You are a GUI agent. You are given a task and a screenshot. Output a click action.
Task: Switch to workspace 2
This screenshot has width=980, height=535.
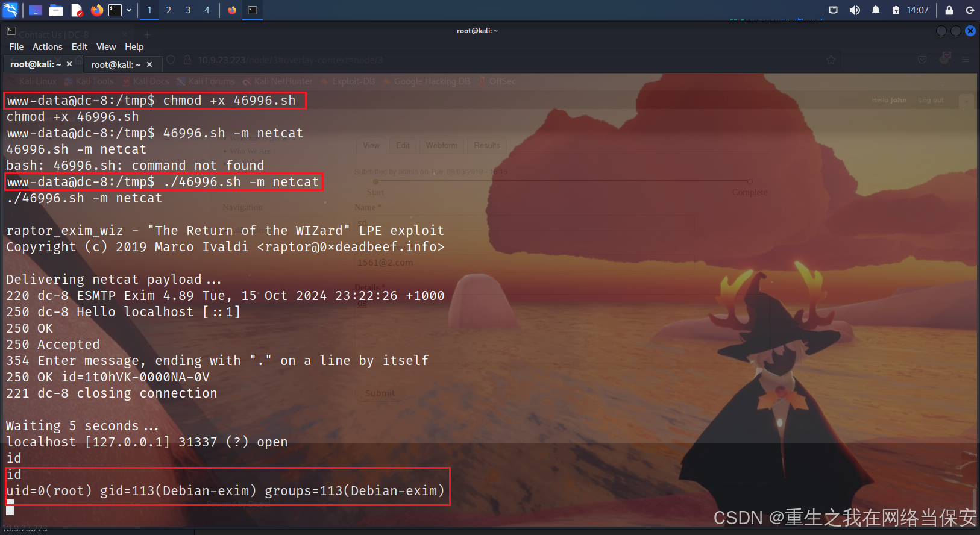pos(169,10)
